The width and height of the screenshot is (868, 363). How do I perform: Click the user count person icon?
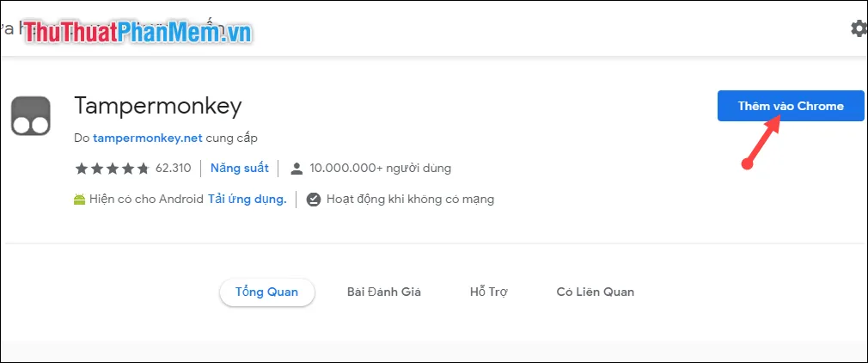coord(296,169)
